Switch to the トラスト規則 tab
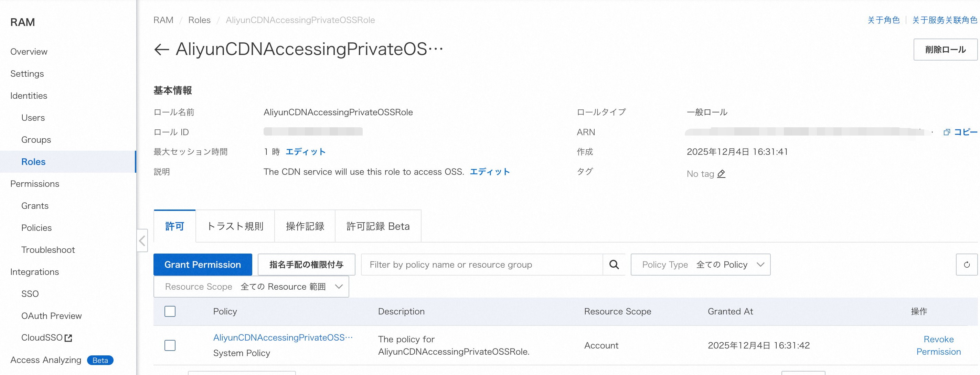The height and width of the screenshot is (375, 980). pyautogui.click(x=235, y=226)
